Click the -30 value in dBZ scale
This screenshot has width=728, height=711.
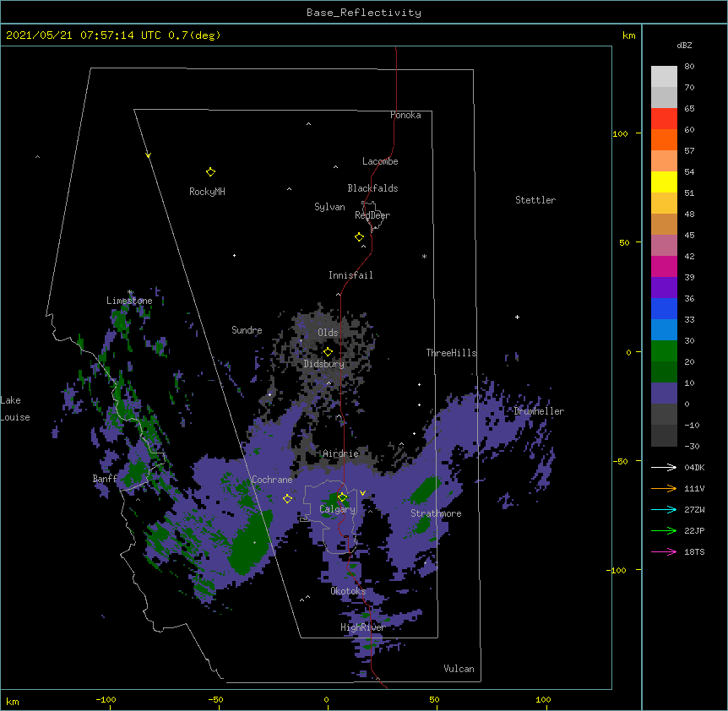692,446
